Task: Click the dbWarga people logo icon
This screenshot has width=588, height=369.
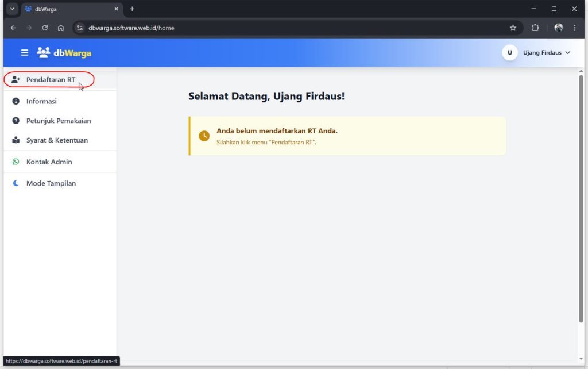Action: coord(43,53)
